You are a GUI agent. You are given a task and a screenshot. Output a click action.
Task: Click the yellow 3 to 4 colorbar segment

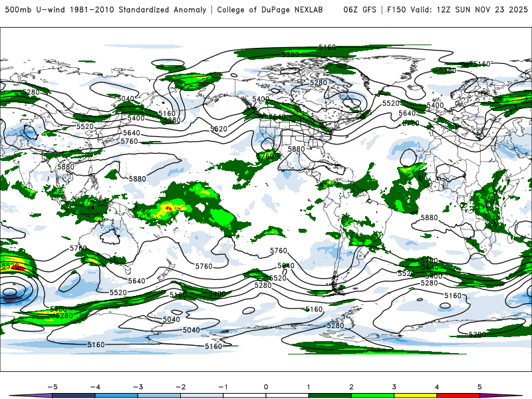coord(415,396)
